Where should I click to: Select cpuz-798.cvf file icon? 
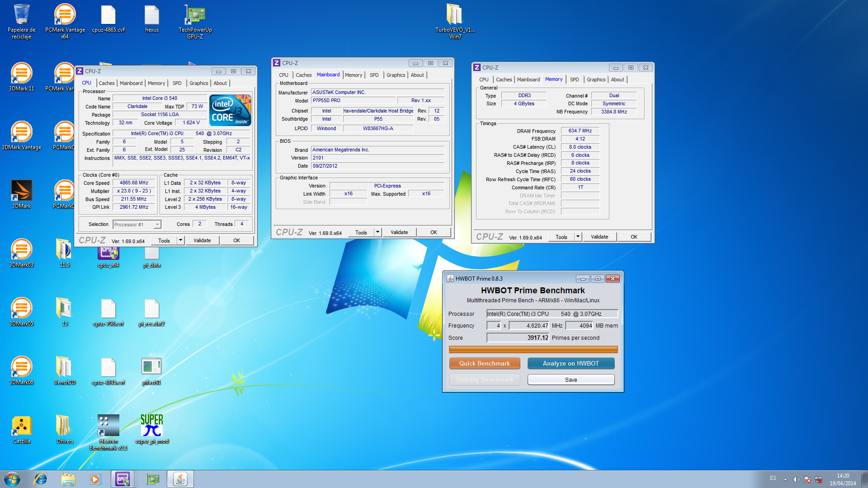click(108, 312)
